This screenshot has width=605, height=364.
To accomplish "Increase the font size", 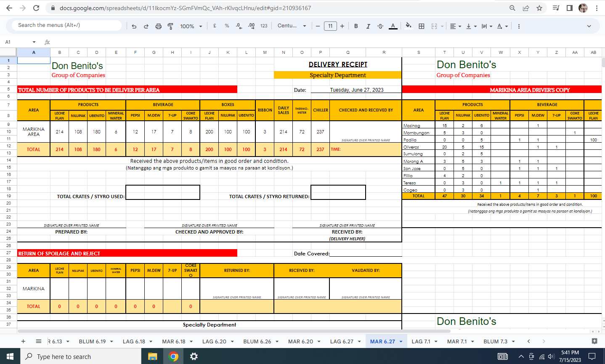I will coord(342,26).
